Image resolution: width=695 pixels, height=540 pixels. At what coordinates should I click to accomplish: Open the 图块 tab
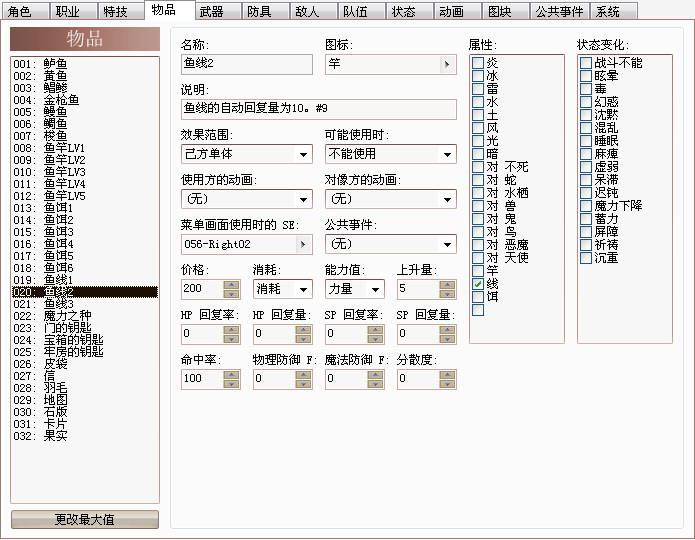505,11
